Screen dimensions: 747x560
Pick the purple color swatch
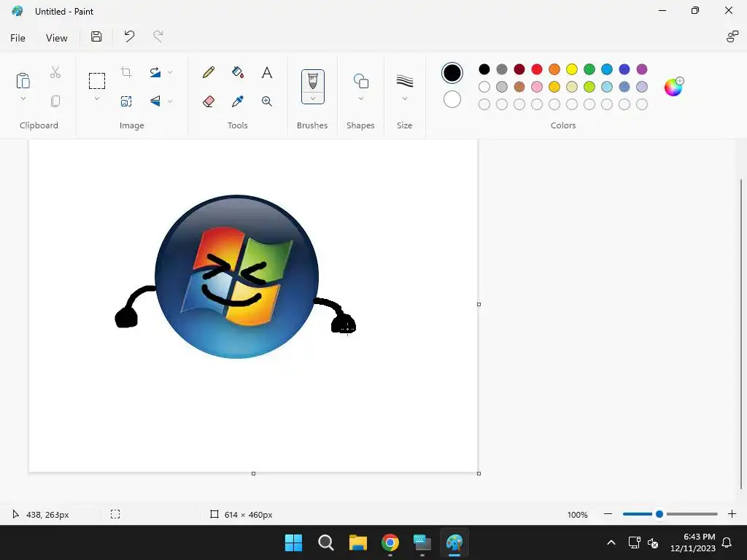click(x=642, y=69)
